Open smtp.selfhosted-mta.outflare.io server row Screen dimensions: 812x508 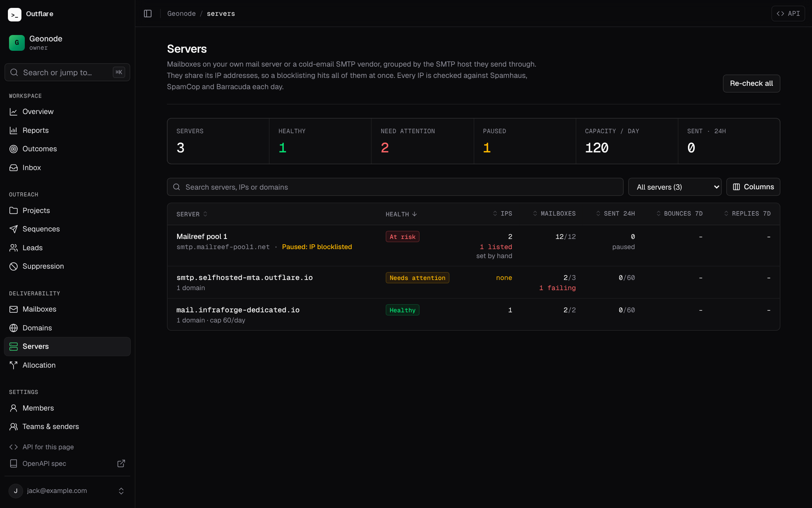click(x=473, y=282)
